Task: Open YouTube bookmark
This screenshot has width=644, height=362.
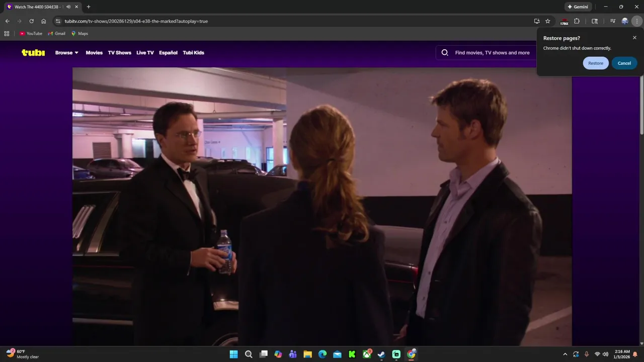Action: (31, 34)
